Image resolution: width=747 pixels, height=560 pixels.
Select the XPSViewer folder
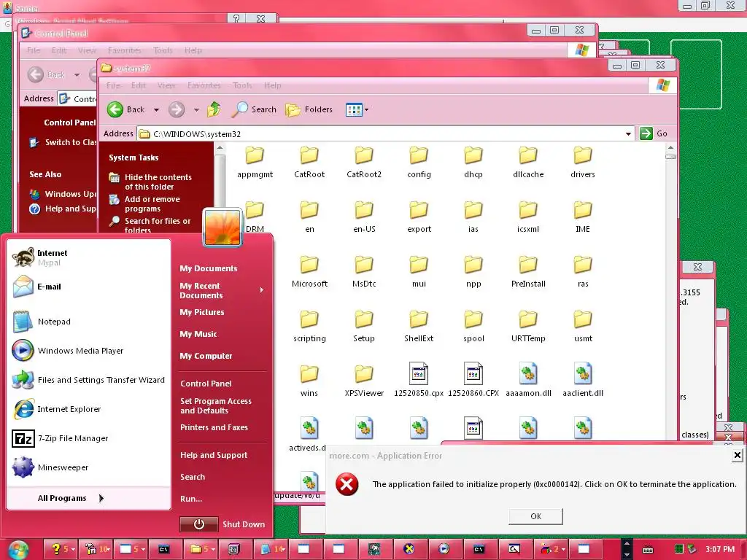click(x=364, y=381)
